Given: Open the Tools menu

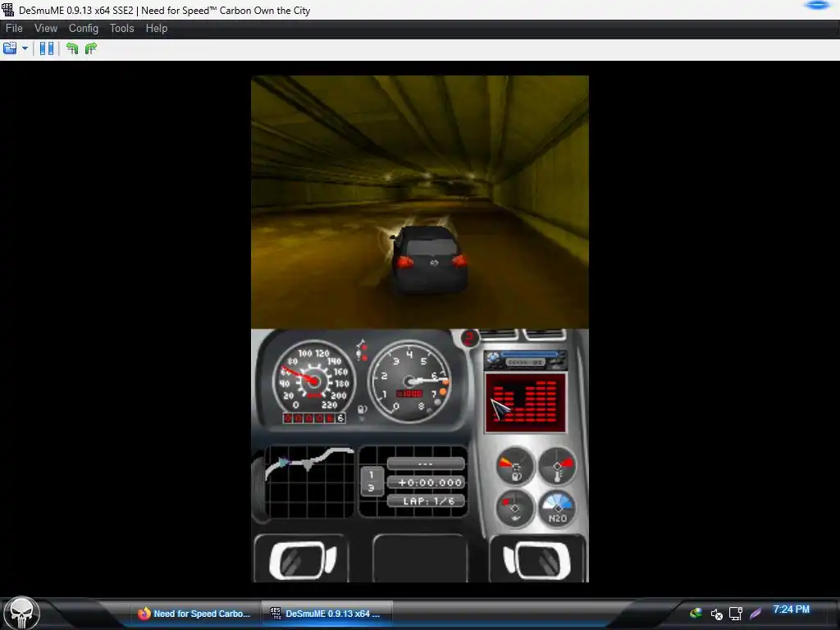Looking at the screenshot, I should [121, 29].
